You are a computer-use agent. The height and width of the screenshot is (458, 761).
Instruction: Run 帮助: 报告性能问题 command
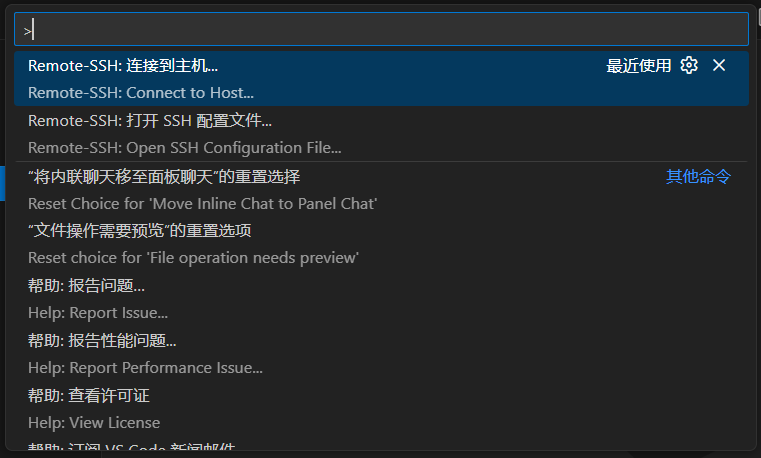pos(102,341)
